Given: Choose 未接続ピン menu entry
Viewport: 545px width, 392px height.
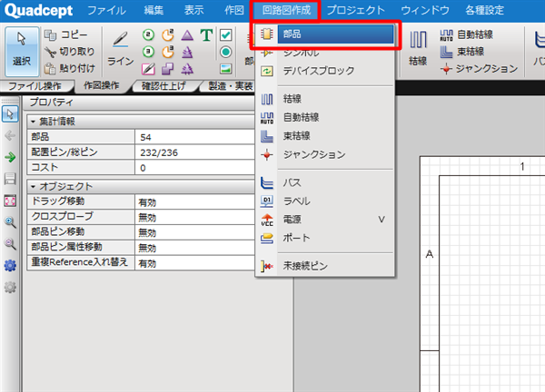Looking at the screenshot, I should coord(326,266).
